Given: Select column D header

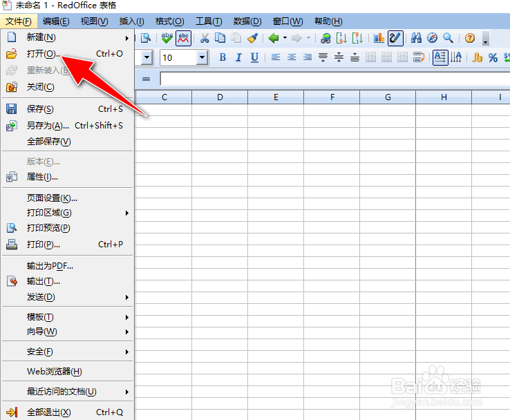Looking at the screenshot, I should (x=220, y=97).
